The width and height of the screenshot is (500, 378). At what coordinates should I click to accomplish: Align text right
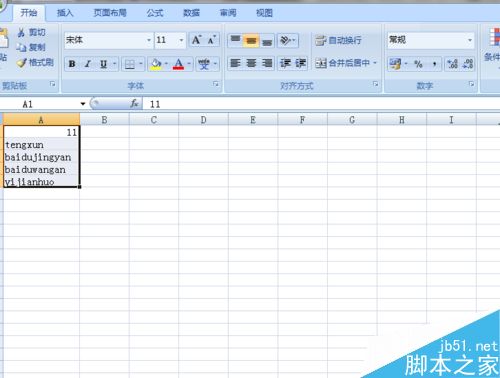[267, 63]
